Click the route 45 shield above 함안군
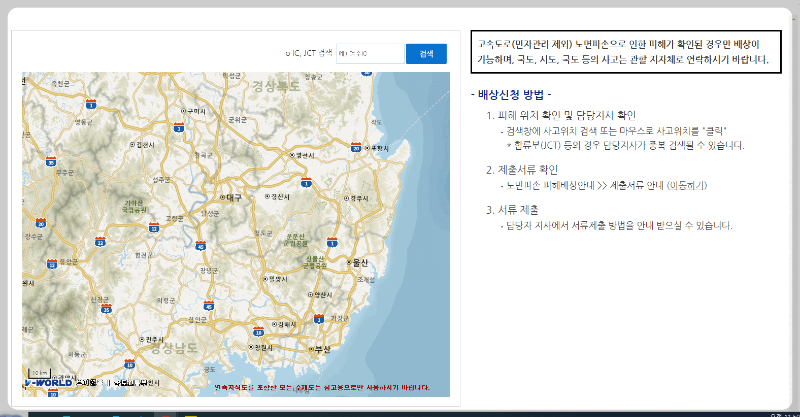The image size is (800, 417). point(209,306)
